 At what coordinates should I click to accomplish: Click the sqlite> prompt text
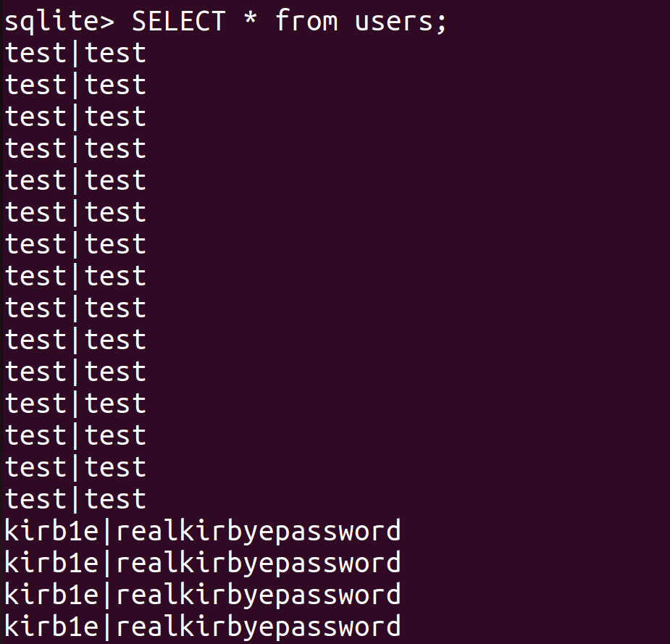(59, 21)
